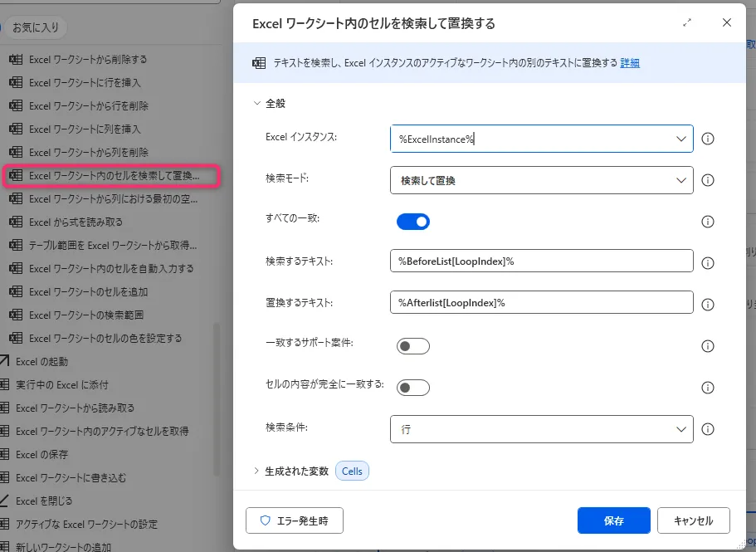
Task: Click info icon beside 検索するテキスト field
Action: [708, 262]
